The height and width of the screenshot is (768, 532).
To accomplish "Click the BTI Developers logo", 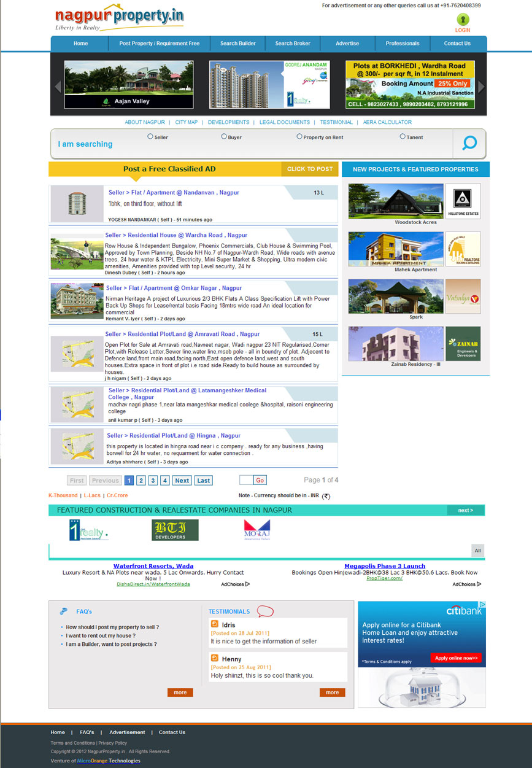I will (175, 530).
